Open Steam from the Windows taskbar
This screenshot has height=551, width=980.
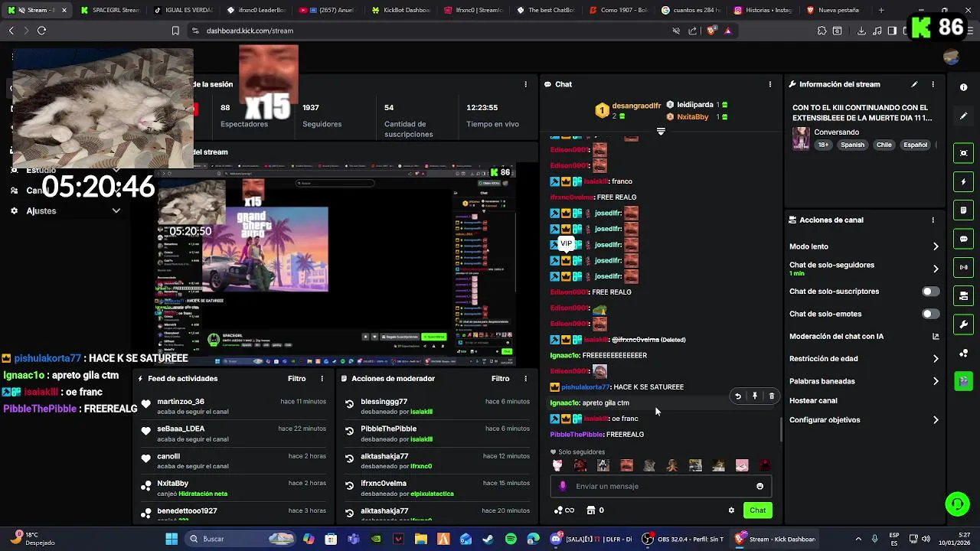pyautogui.click(x=488, y=539)
